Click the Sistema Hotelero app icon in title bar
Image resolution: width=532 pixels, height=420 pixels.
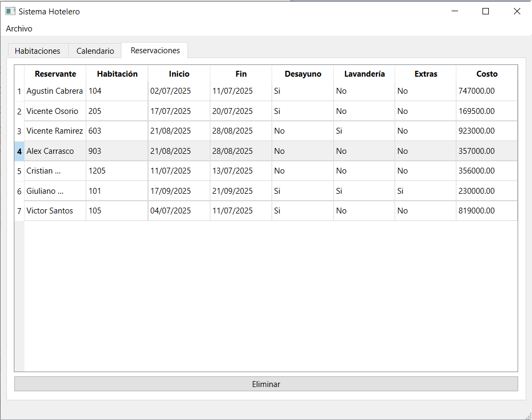click(10, 11)
